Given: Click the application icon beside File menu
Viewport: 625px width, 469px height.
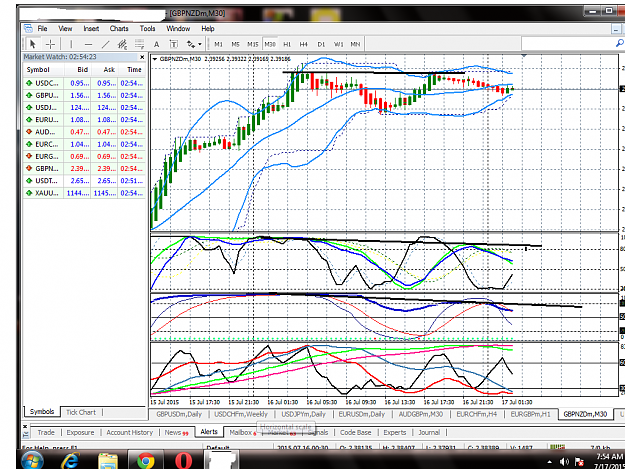Looking at the screenshot, I should tap(28, 29).
